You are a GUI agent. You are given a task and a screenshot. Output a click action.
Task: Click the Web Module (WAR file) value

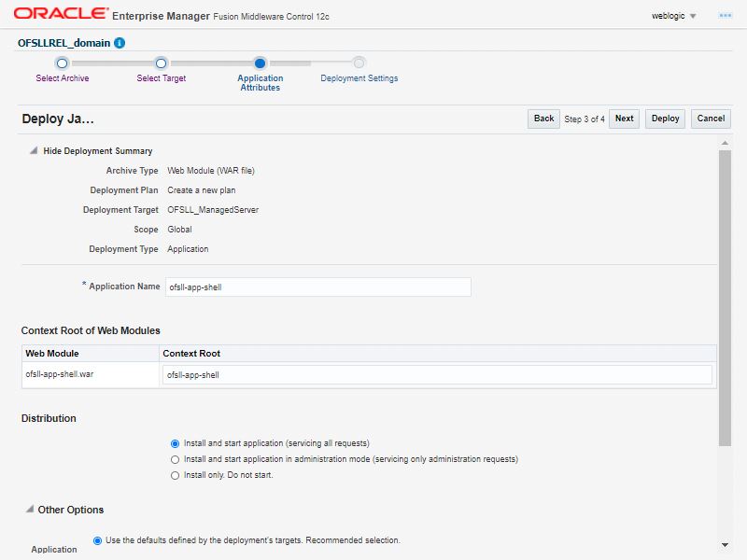(x=211, y=171)
